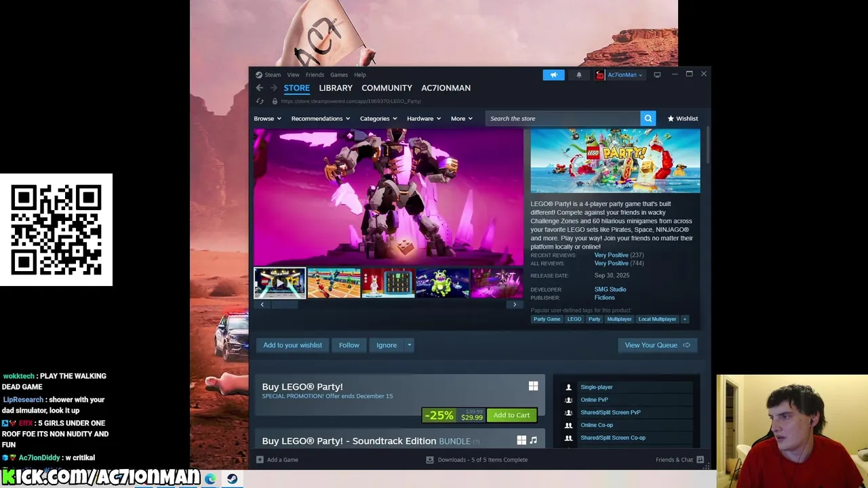Open the Steam menu
This screenshot has width=868, height=488.
[x=273, y=75]
